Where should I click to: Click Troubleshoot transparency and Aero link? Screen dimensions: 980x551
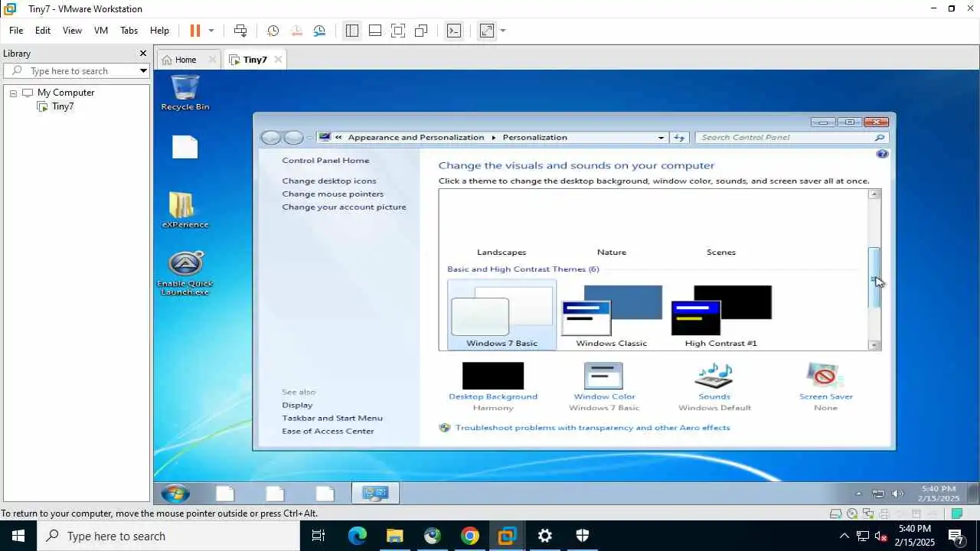pos(593,428)
